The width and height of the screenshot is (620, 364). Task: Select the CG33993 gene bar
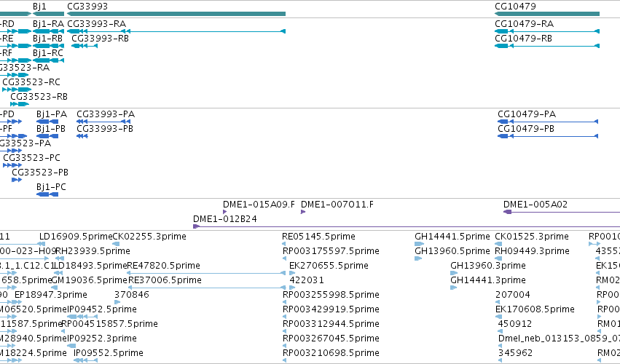point(176,15)
